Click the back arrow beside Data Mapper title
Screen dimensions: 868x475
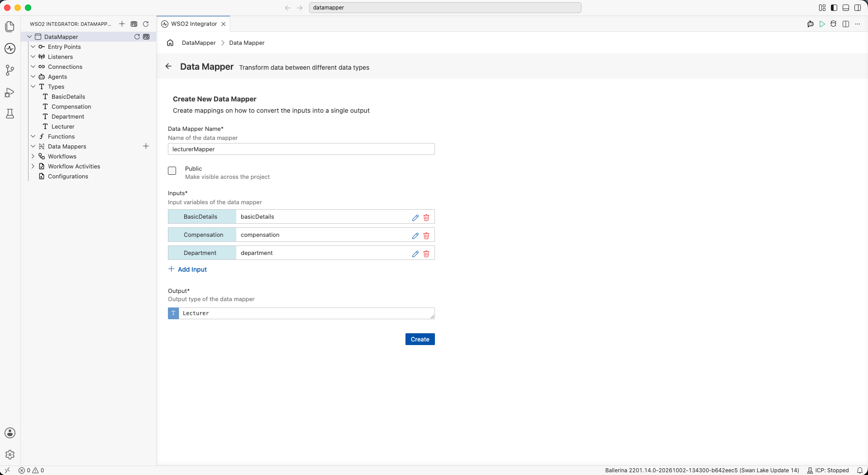click(x=168, y=66)
